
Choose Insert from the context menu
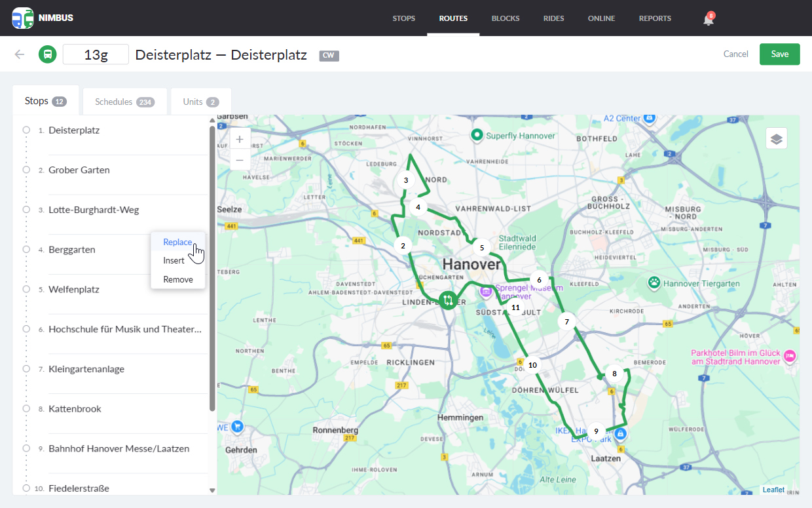173,260
